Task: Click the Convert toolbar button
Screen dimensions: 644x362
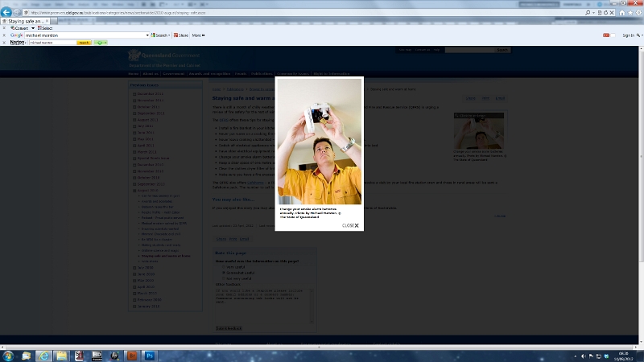Action: [19, 28]
